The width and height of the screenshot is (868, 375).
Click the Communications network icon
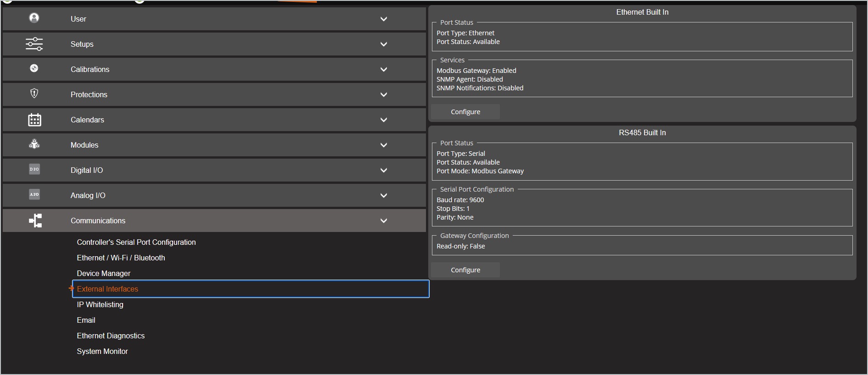[35, 221]
